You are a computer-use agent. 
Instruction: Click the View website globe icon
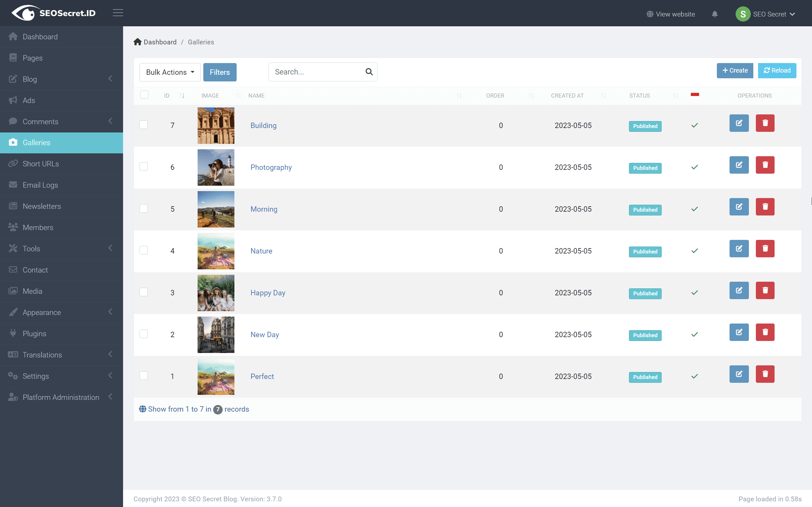pyautogui.click(x=650, y=14)
